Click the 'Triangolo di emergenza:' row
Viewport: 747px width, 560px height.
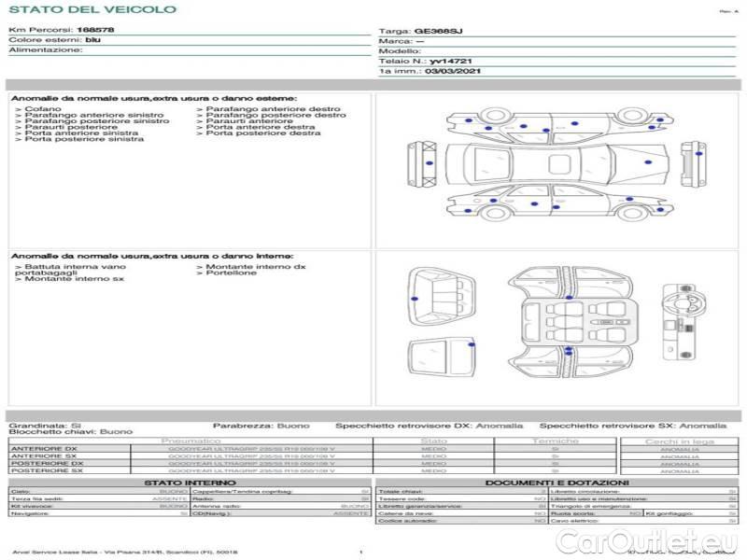pos(643,506)
